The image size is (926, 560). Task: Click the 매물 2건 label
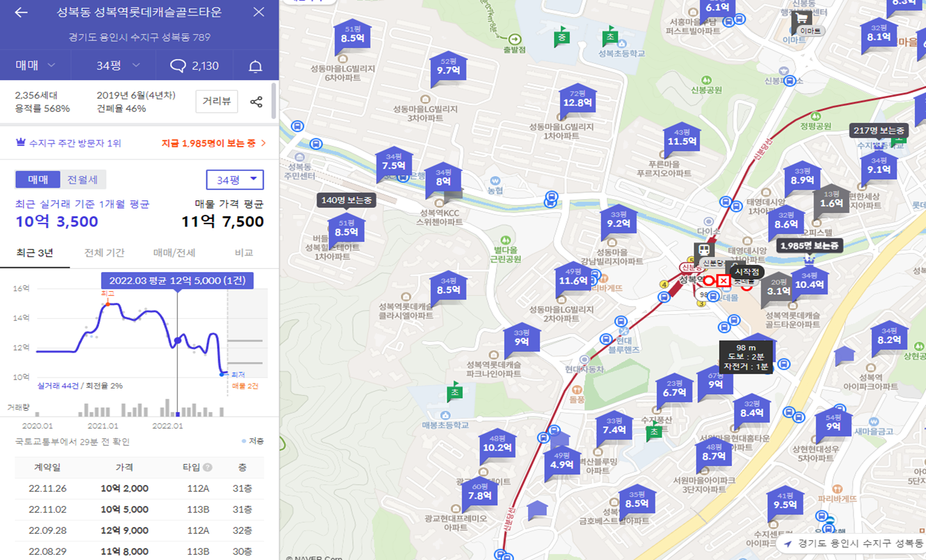click(245, 387)
